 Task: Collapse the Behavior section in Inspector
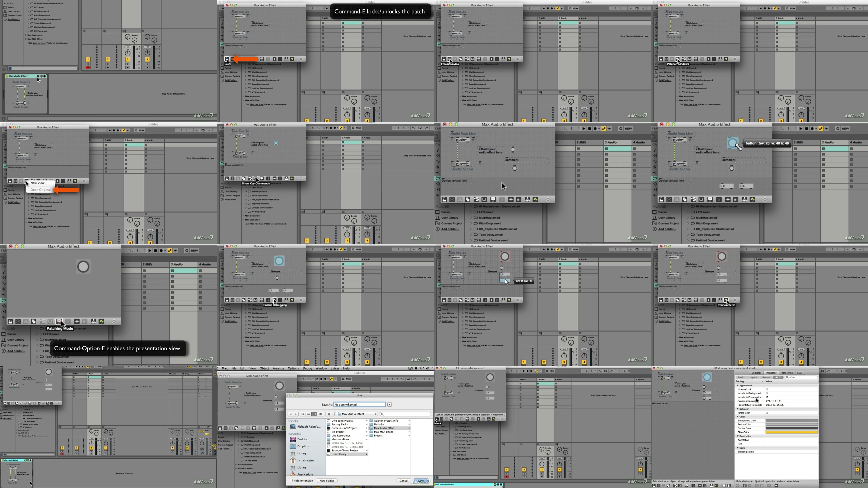click(738, 409)
